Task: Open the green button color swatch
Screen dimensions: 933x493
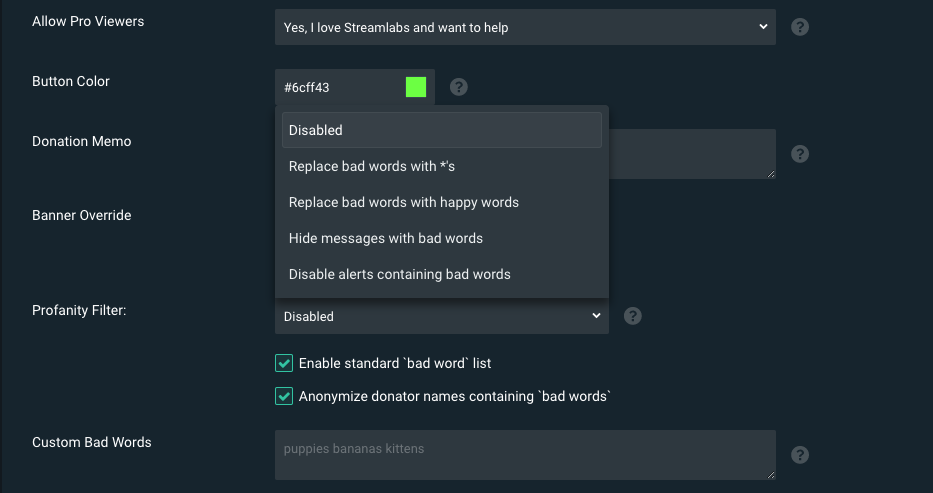Action: pos(416,87)
